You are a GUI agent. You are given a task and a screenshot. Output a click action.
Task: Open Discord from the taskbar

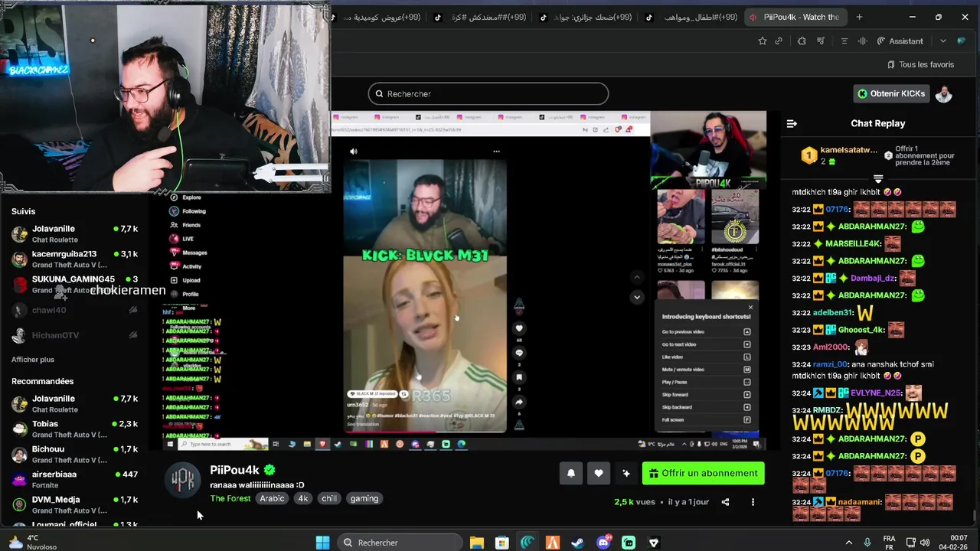[603, 543]
